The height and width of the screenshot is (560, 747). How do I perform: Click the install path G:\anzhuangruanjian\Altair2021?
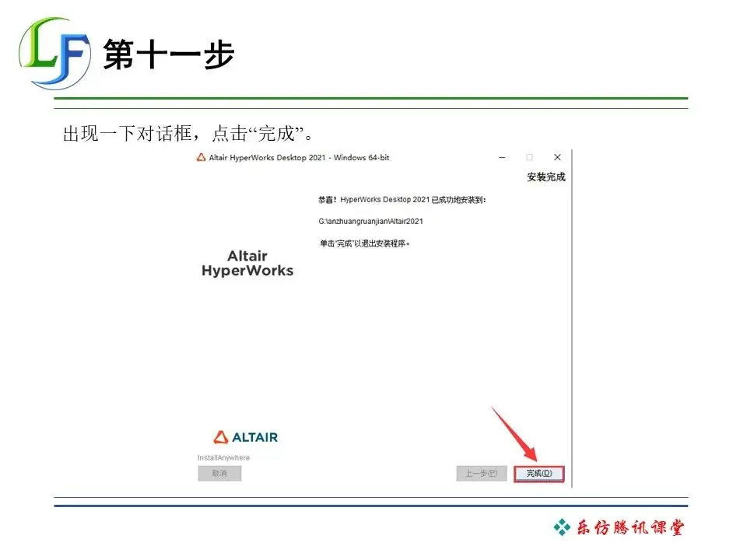tap(370, 222)
